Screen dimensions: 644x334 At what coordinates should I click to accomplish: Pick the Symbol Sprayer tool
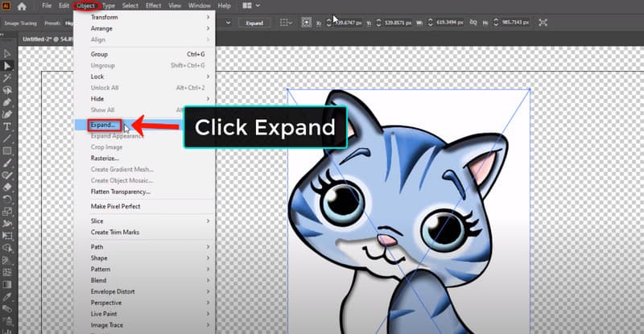click(x=7, y=320)
